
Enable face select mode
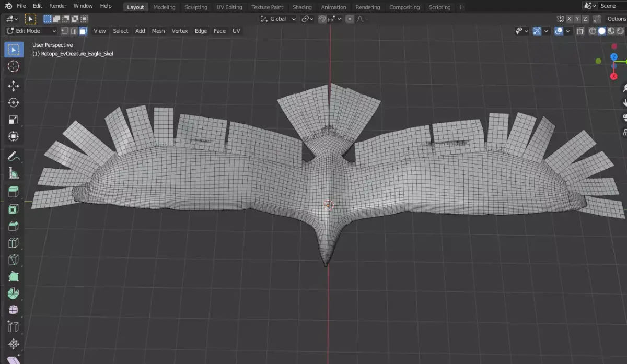click(x=83, y=31)
